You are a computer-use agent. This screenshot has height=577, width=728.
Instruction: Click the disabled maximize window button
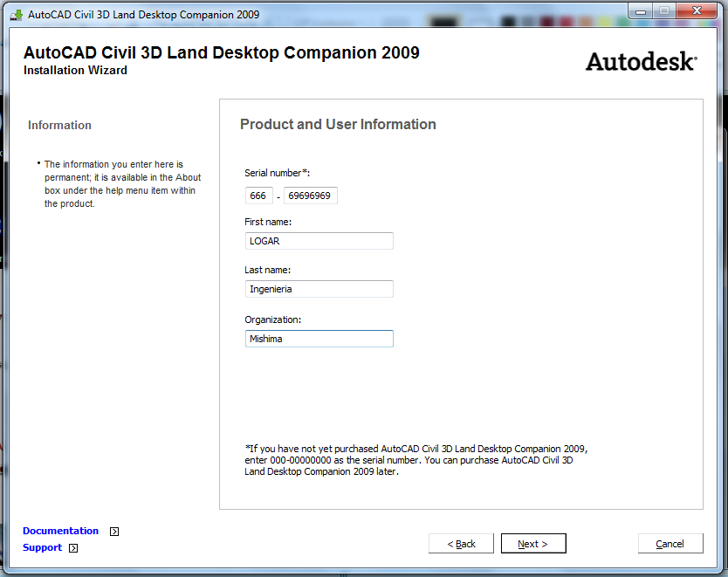click(x=664, y=11)
